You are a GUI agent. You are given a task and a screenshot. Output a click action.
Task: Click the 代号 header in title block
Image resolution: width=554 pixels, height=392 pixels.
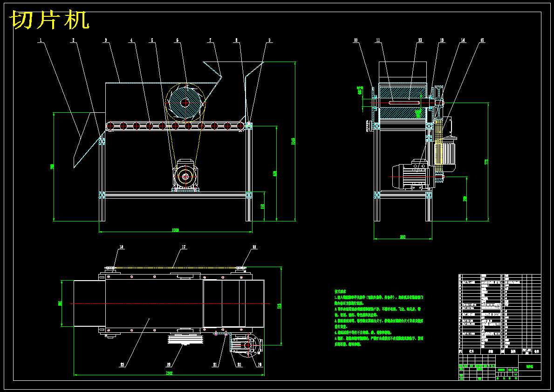click(x=471, y=352)
